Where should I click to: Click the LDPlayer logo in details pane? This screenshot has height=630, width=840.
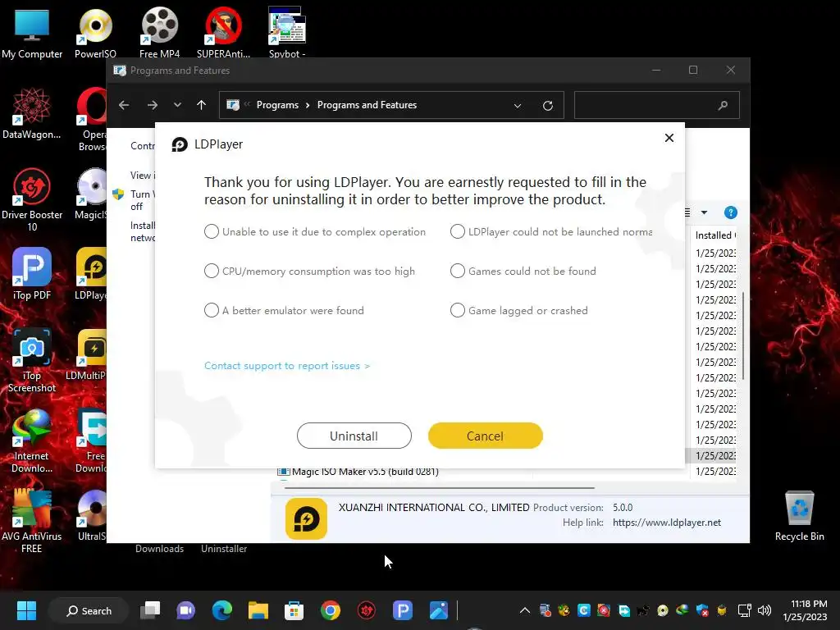click(x=307, y=518)
